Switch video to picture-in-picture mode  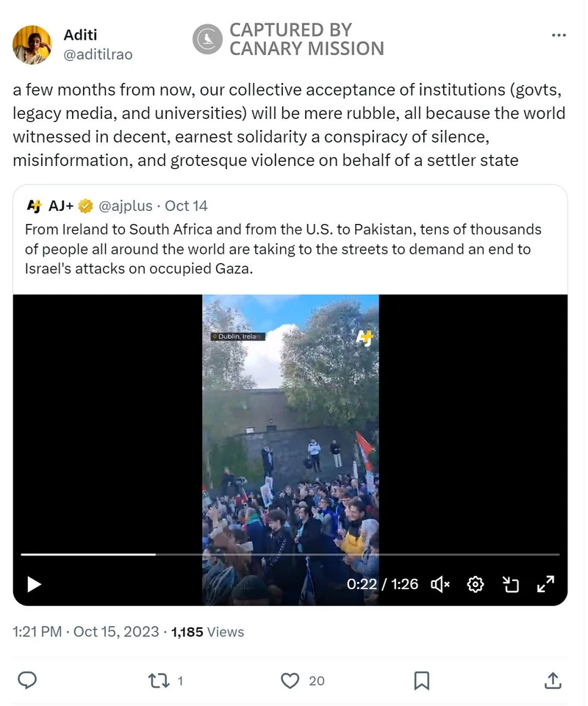511,584
